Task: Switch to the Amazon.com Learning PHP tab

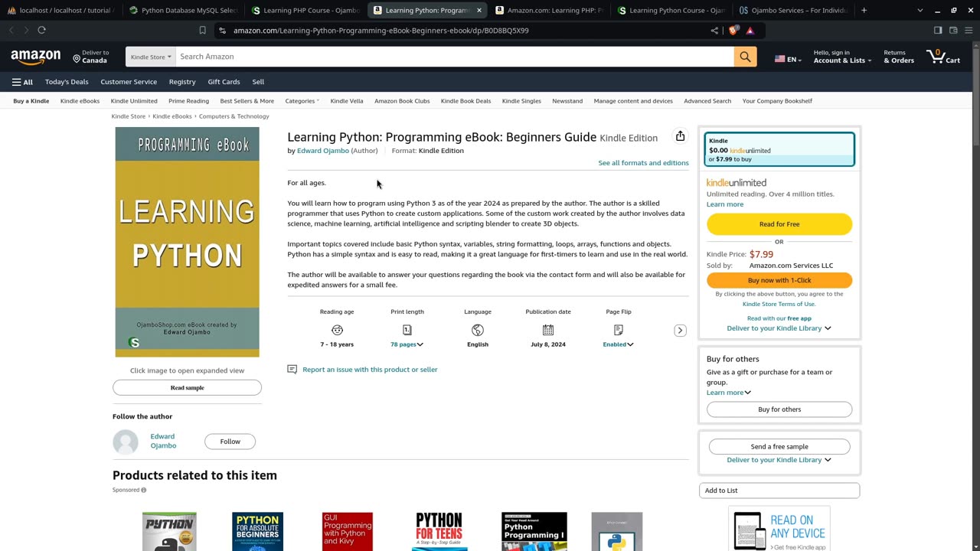Action: click(550, 10)
